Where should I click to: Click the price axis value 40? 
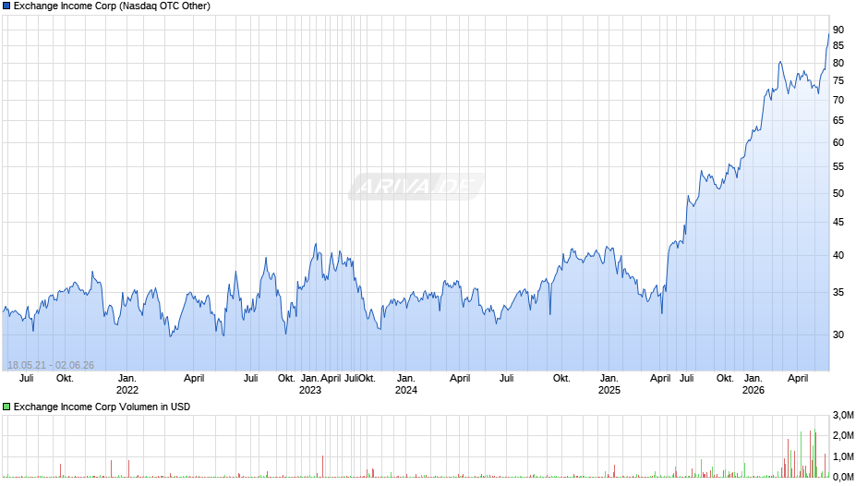click(838, 255)
